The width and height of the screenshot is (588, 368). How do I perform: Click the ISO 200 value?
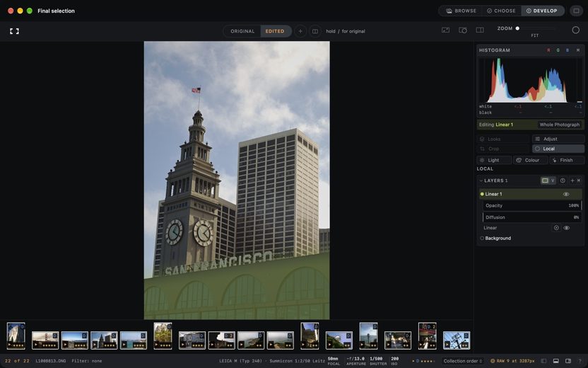pyautogui.click(x=394, y=359)
